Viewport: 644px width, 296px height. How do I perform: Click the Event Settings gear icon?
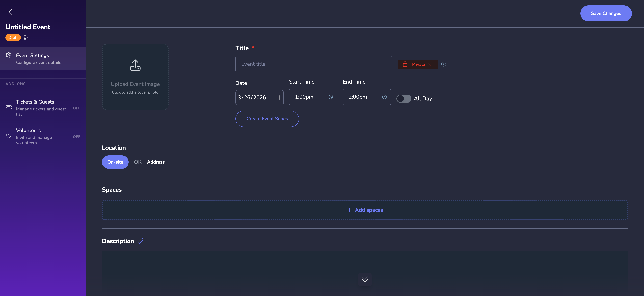pos(9,55)
